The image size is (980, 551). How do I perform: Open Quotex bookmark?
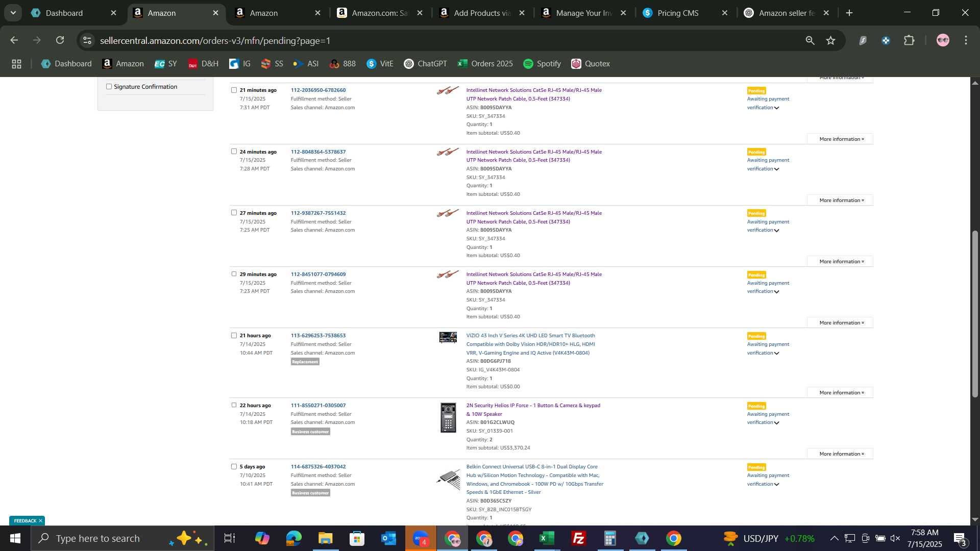tap(591, 64)
